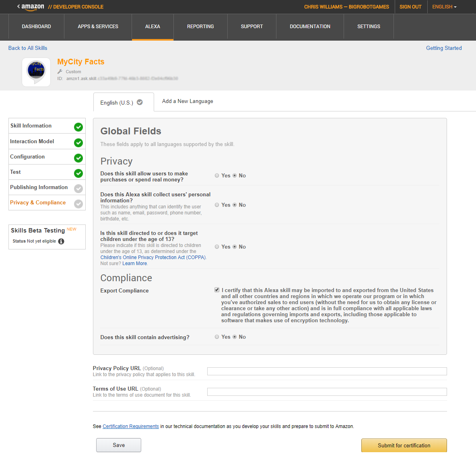Screen dimensions: 476x457
Task: Go to Privacy & Compliance section
Action: point(47,202)
